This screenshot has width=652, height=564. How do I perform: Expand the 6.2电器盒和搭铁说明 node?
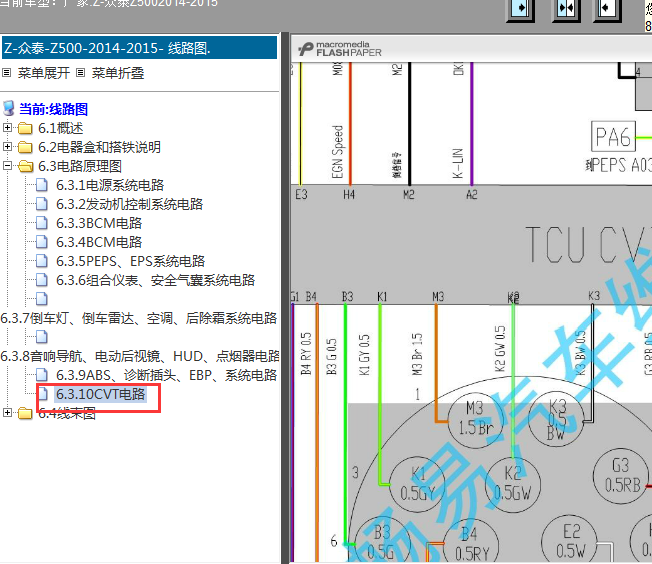(x=7, y=147)
